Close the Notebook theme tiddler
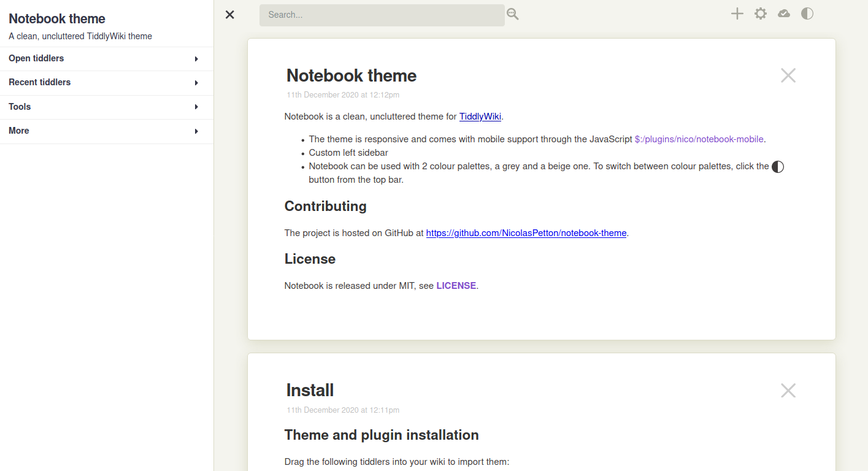Image resolution: width=868 pixels, height=471 pixels. point(788,75)
